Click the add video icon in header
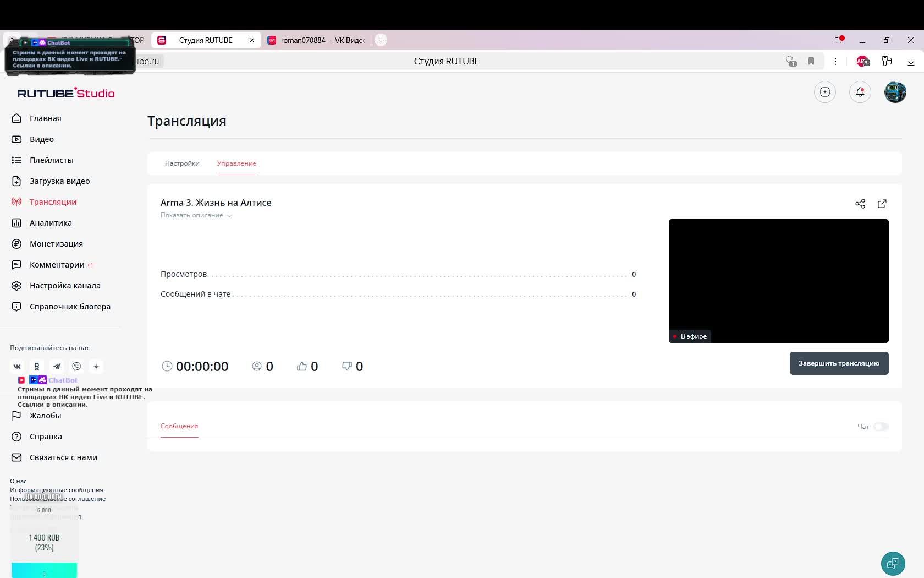924x578 pixels. point(825,92)
